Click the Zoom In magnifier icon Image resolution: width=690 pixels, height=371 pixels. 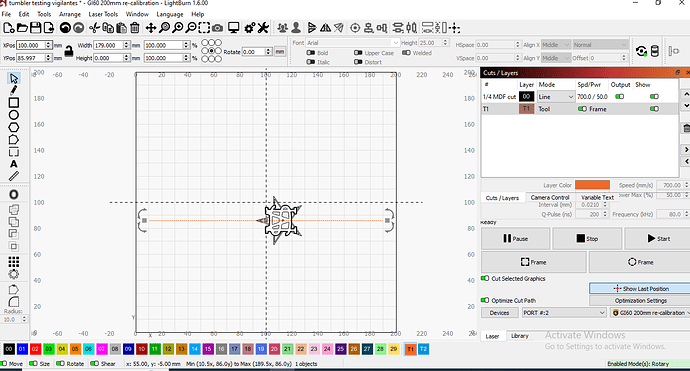coord(178,28)
